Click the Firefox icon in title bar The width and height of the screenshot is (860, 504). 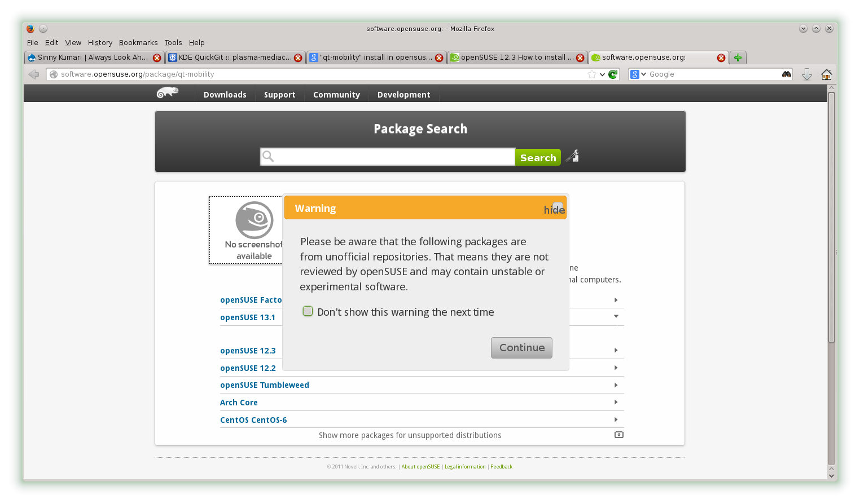30,29
